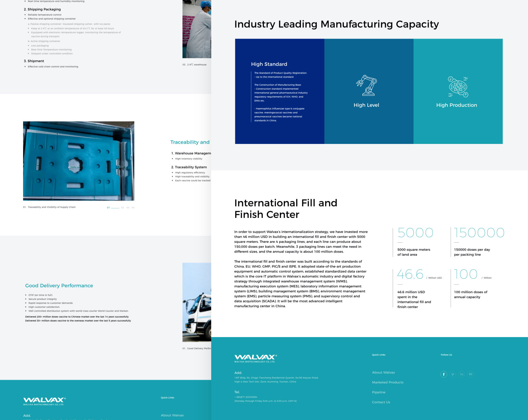Screen dimensions: 528x420
Task: Click 'Effective cold chain control and monitoring' bullet
Action: coord(53,67)
